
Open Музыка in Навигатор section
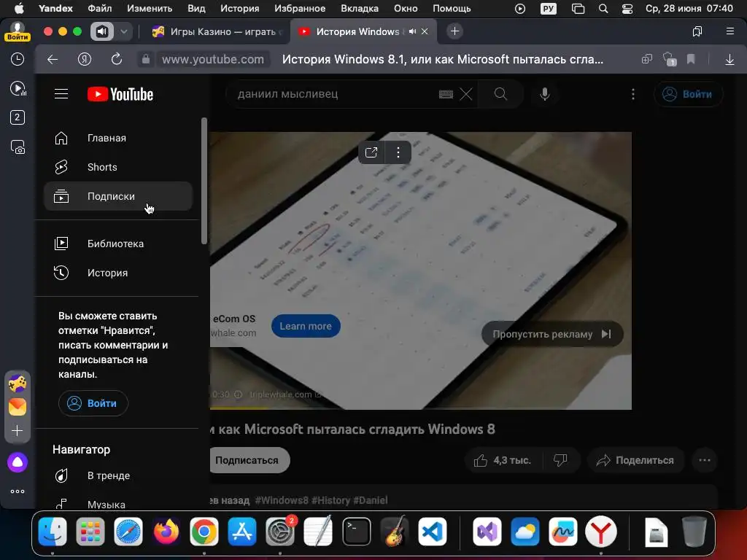pyautogui.click(x=118, y=504)
